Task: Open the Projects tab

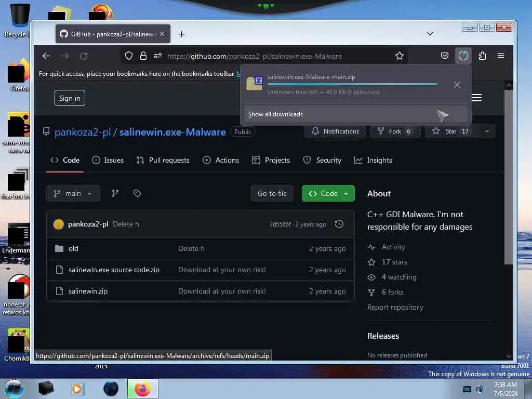Action: (x=271, y=160)
